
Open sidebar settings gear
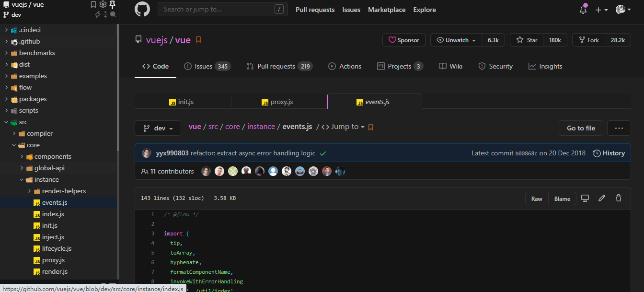103,5
